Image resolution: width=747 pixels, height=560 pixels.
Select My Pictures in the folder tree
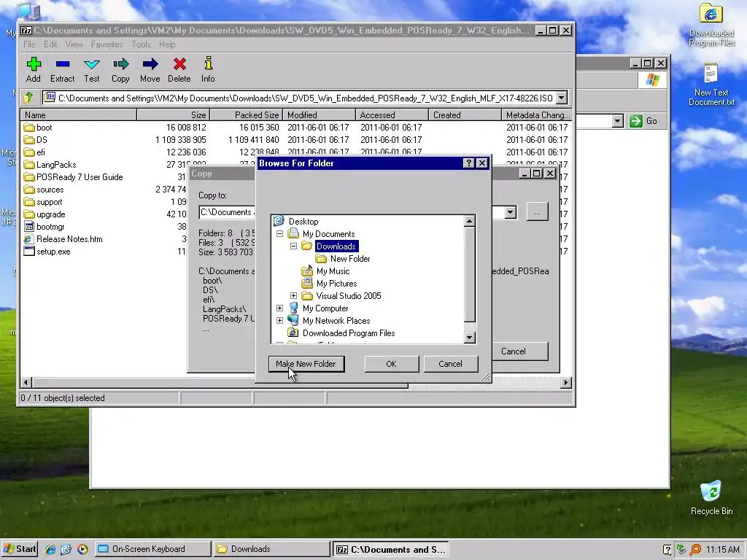(x=336, y=284)
